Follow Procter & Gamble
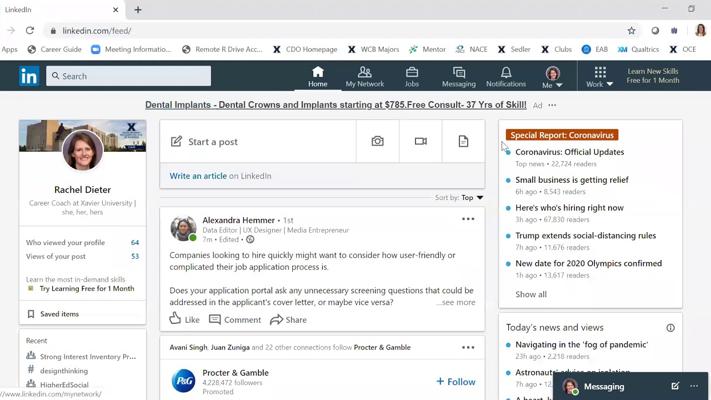The width and height of the screenshot is (711, 400). tap(456, 381)
